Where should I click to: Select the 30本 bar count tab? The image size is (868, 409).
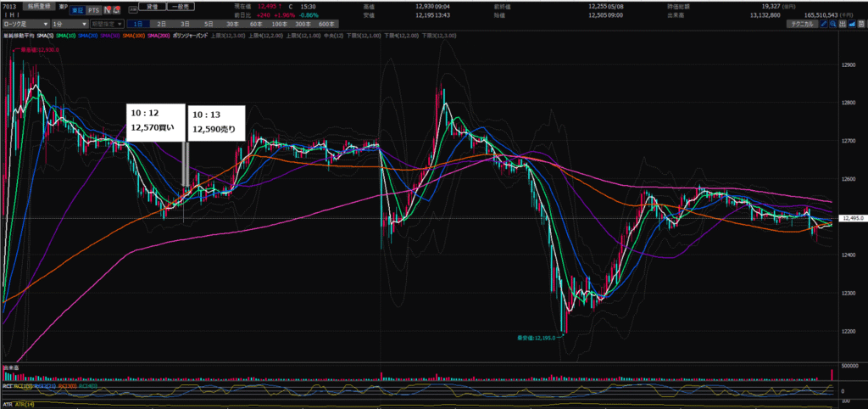(232, 25)
